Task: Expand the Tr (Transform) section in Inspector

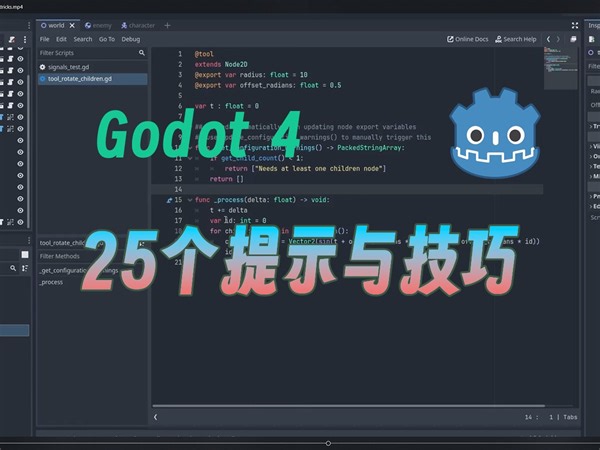Action: coord(594,126)
